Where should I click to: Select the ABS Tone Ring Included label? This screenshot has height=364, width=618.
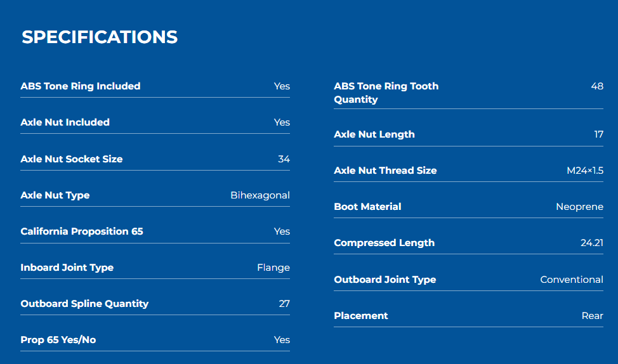(x=81, y=86)
